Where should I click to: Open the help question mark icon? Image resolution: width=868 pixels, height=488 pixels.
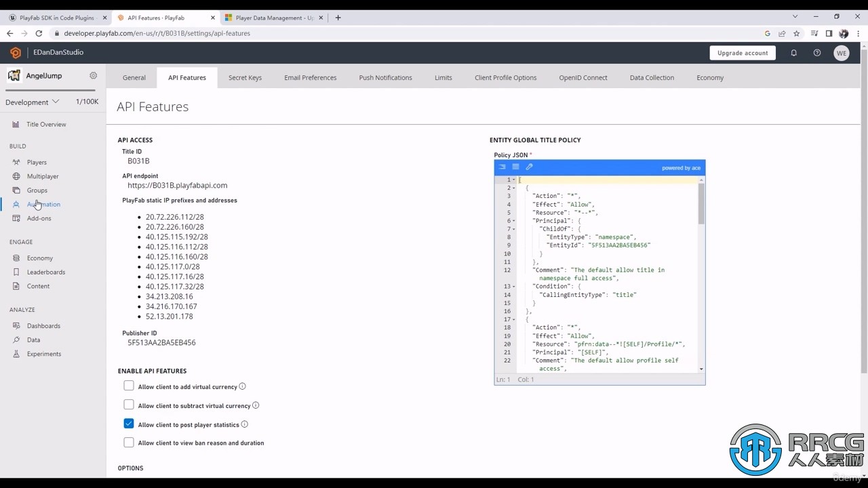[x=817, y=53]
